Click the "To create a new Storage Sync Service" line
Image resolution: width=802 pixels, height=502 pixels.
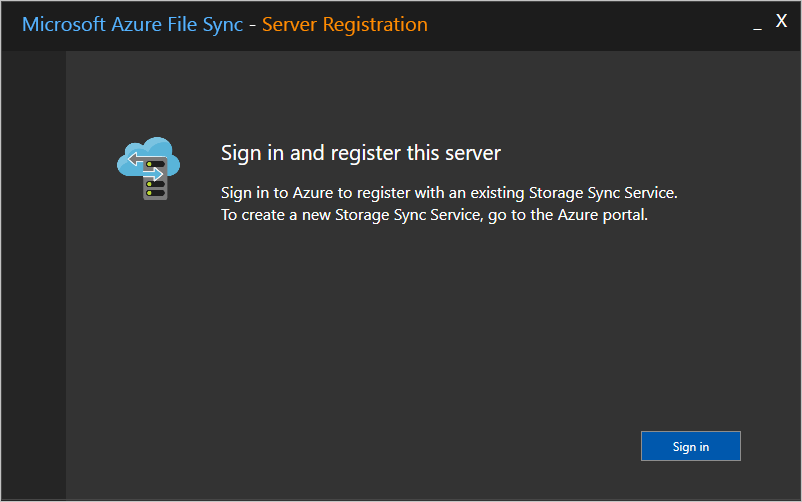[x=350, y=214]
